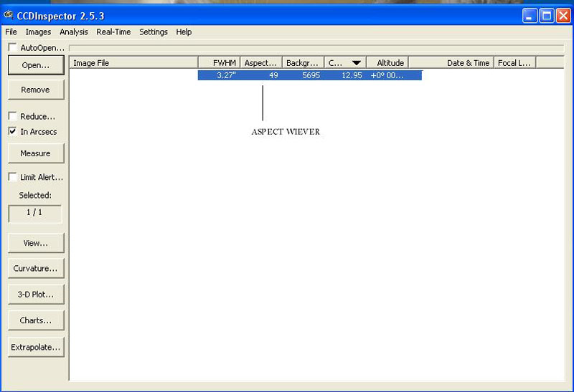Select the aspect value 49

(x=273, y=75)
